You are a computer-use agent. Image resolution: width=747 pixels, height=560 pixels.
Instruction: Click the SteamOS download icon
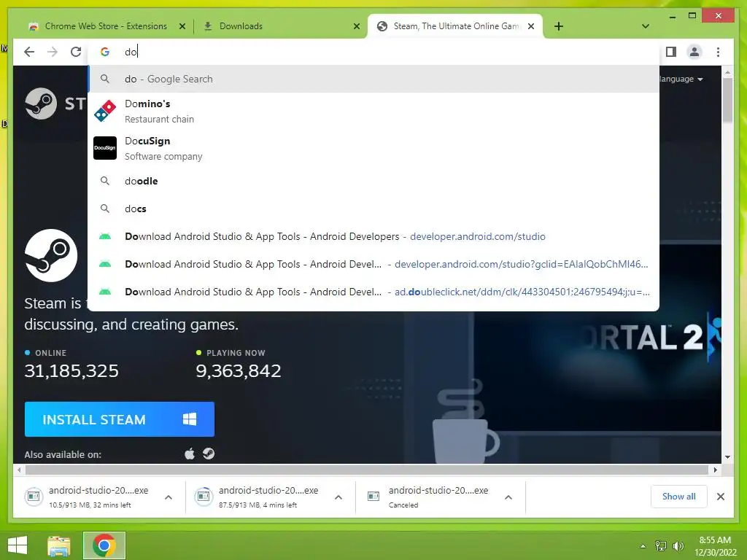[209, 454]
